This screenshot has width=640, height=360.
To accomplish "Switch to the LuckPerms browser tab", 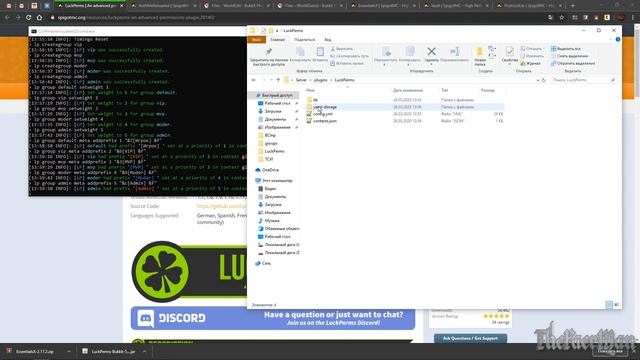I will [x=90, y=6].
